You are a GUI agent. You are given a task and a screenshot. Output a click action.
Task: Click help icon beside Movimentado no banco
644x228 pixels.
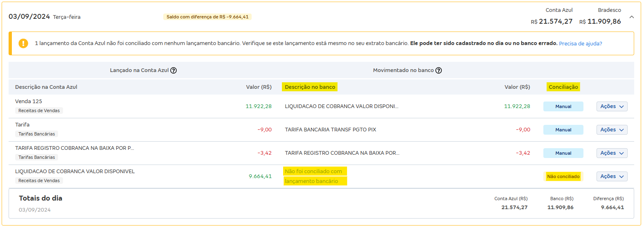pyautogui.click(x=439, y=70)
